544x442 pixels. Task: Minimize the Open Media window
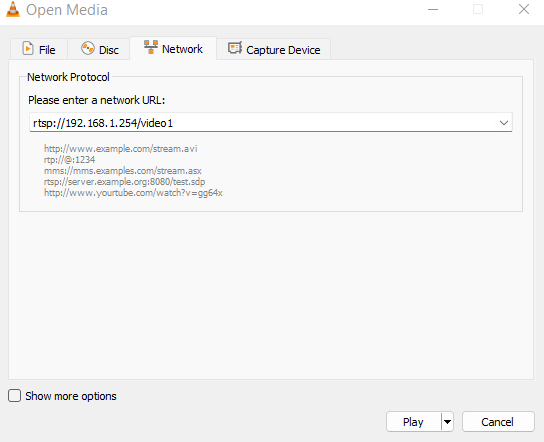[433, 10]
